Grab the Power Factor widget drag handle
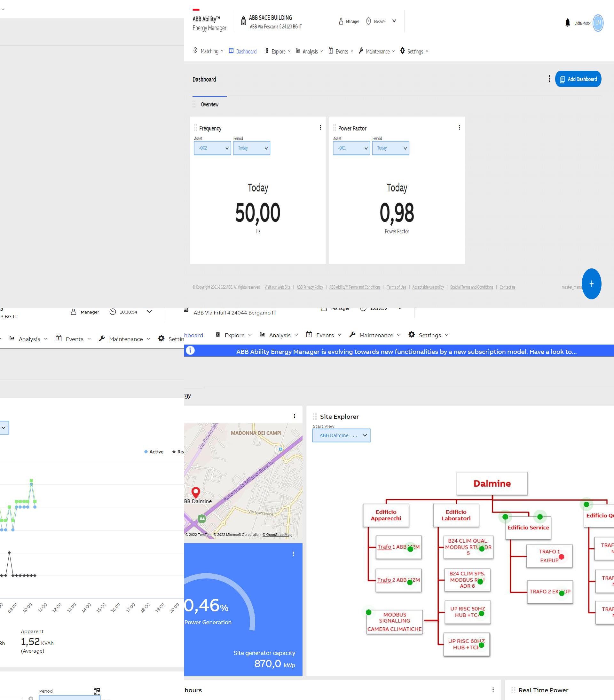Image resolution: width=614 pixels, height=700 pixels. (335, 128)
